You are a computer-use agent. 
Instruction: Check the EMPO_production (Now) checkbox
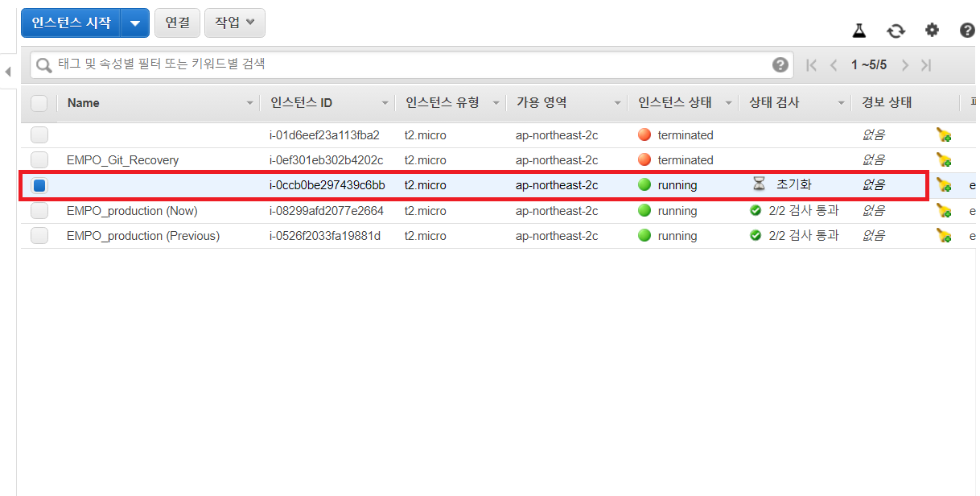point(39,211)
